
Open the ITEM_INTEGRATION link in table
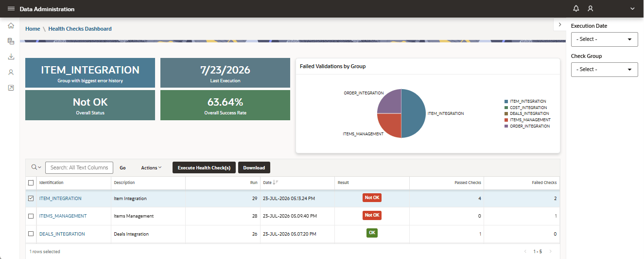60,198
